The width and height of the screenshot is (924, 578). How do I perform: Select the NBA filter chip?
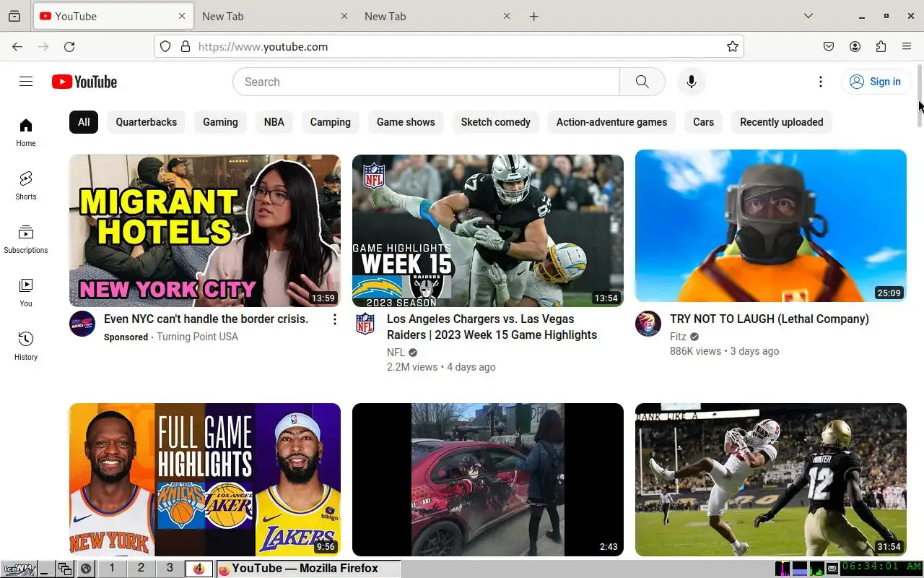(x=274, y=122)
